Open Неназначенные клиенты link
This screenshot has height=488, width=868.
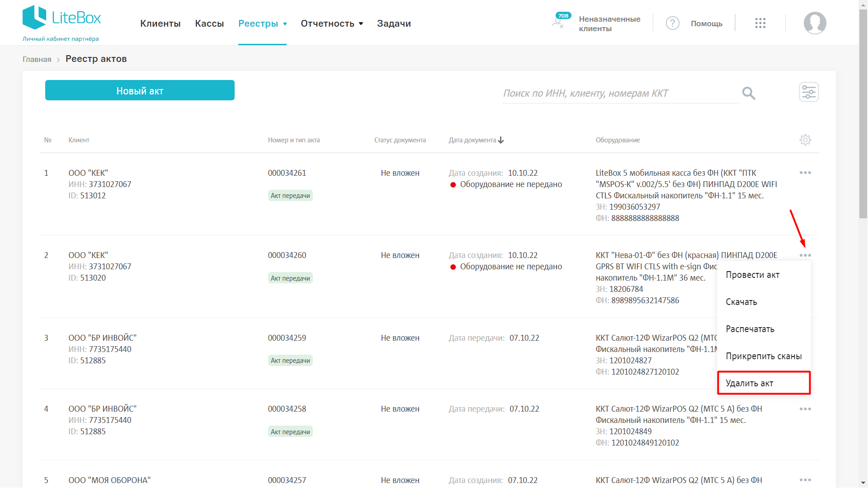tap(609, 23)
